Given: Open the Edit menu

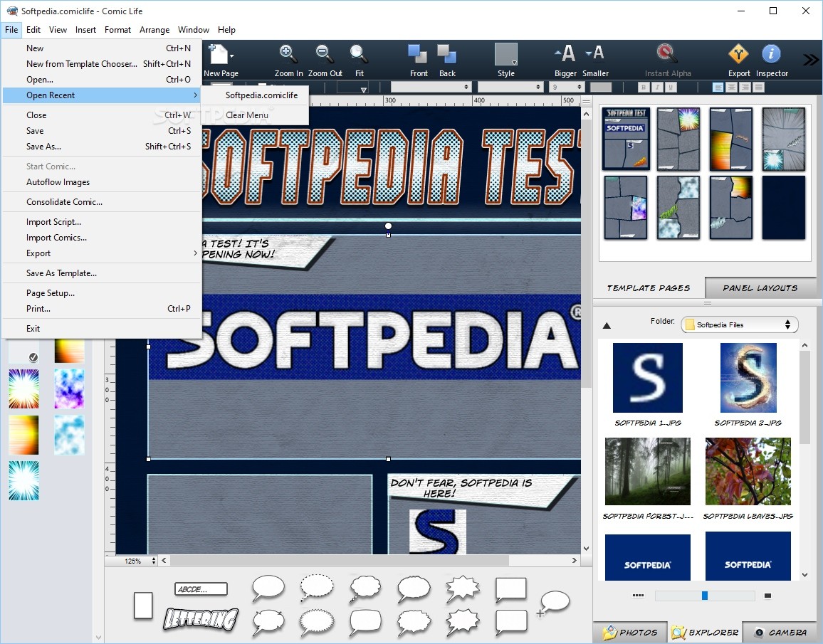Looking at the screenshot, I should [x=33, y=30].
